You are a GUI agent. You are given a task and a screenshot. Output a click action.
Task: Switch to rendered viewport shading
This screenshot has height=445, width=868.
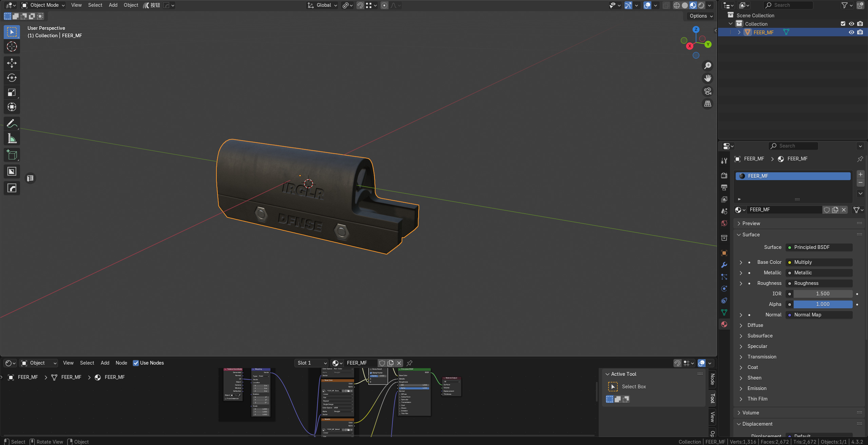tap(701, 5)
